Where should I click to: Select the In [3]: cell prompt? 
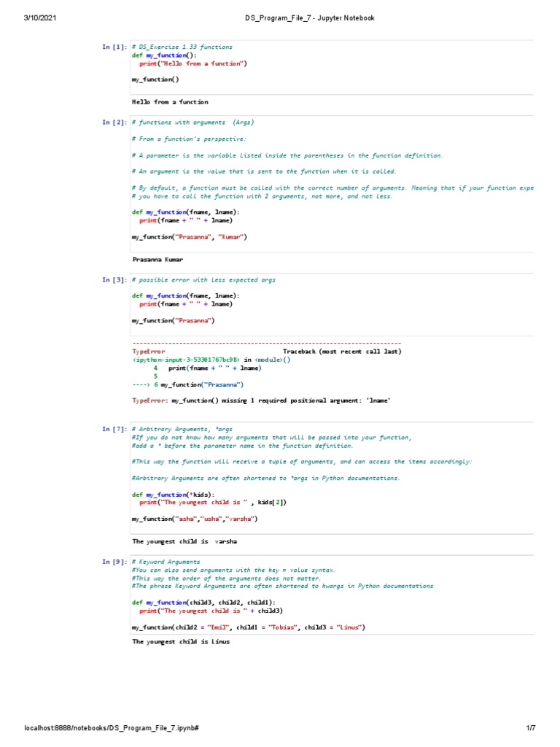pyautogui.click(x=114, y=279)
